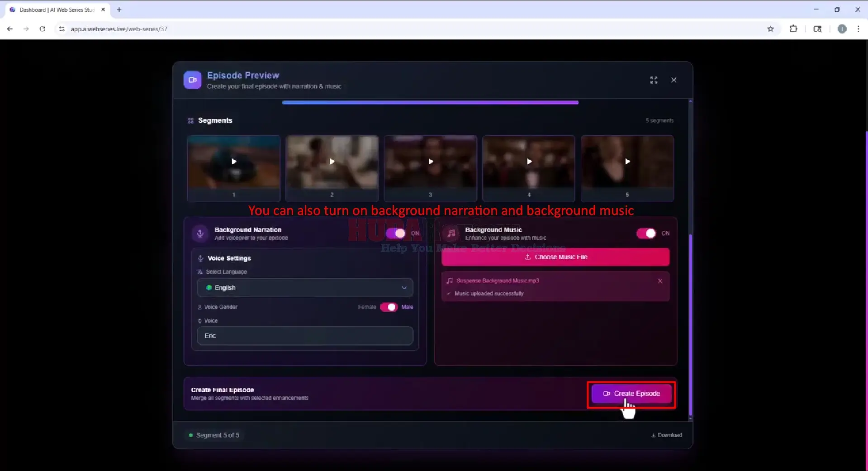Click the Create Episode button

[631, 394]
